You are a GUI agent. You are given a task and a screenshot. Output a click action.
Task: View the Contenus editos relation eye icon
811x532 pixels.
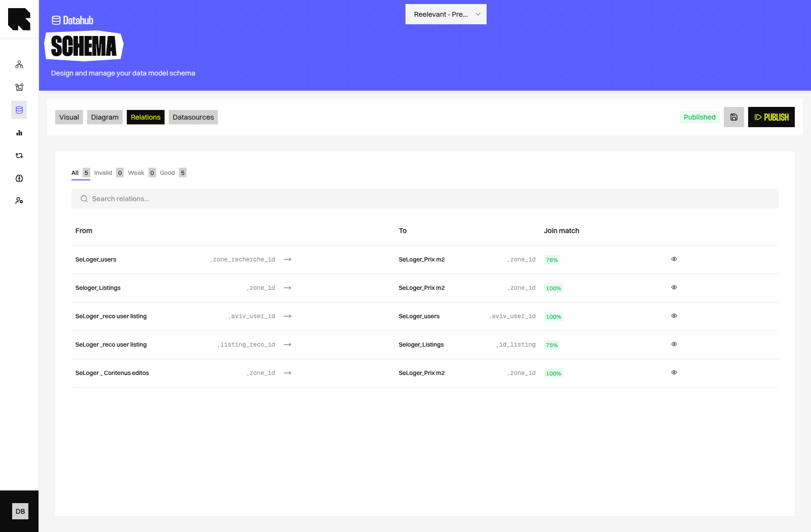pyautogui.click(x=674, y=372)
